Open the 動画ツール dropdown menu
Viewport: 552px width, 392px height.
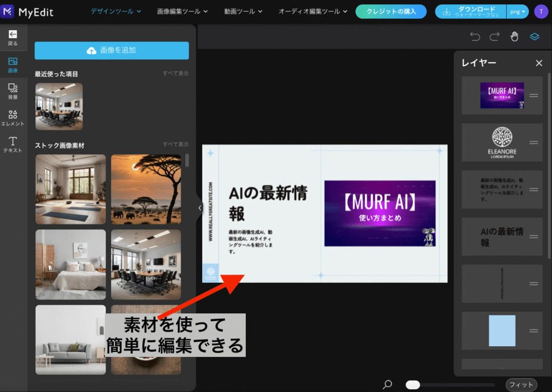click(x=243, y=12)
